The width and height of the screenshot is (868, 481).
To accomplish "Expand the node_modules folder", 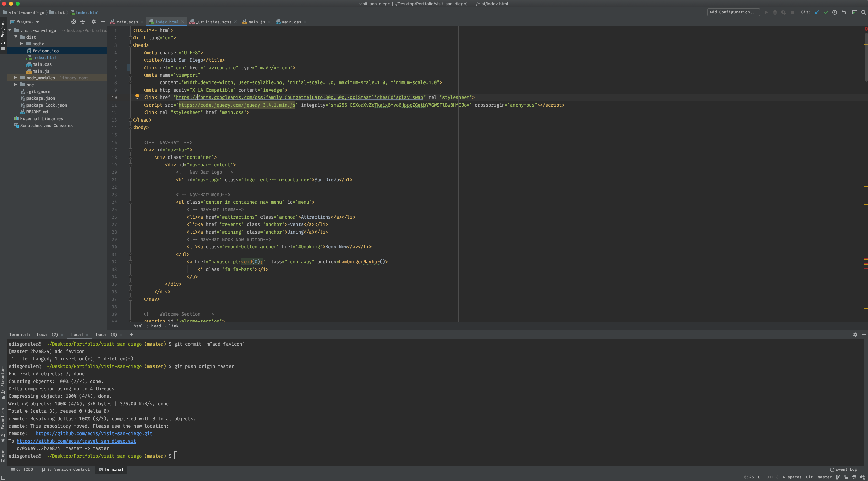I will (x=16, y=78).
